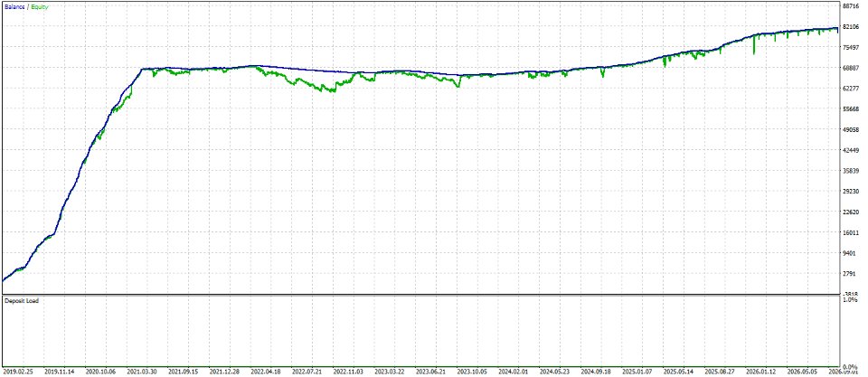
Task: Click the 49058 y-axis value
Action: point(850,129)
